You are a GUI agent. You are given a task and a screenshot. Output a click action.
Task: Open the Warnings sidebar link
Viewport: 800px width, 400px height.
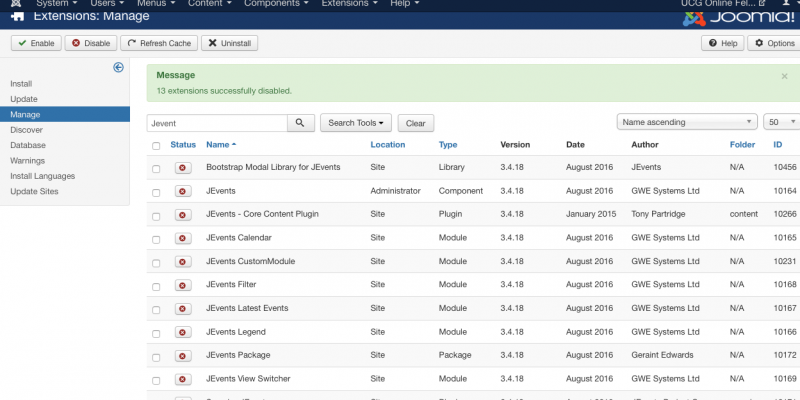point(28,161)
